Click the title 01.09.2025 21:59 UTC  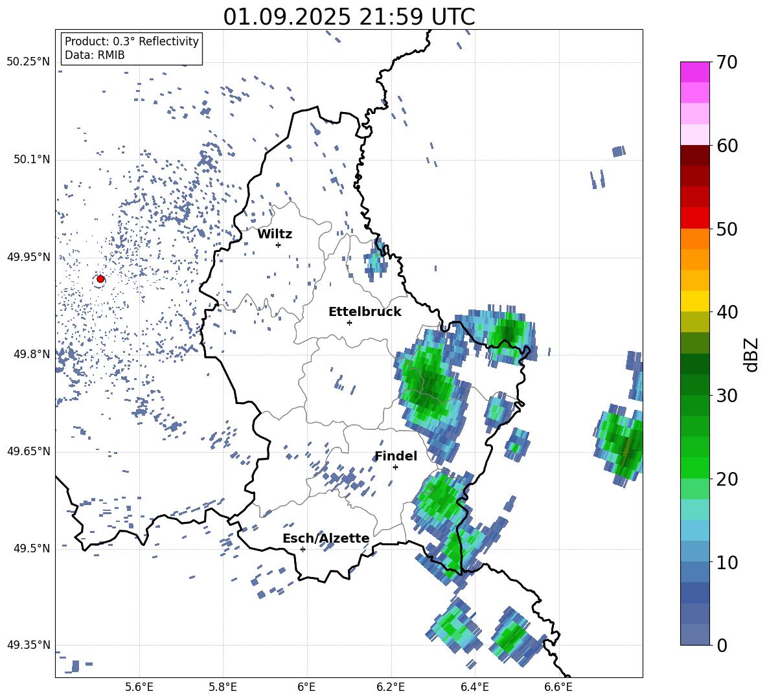349,17
